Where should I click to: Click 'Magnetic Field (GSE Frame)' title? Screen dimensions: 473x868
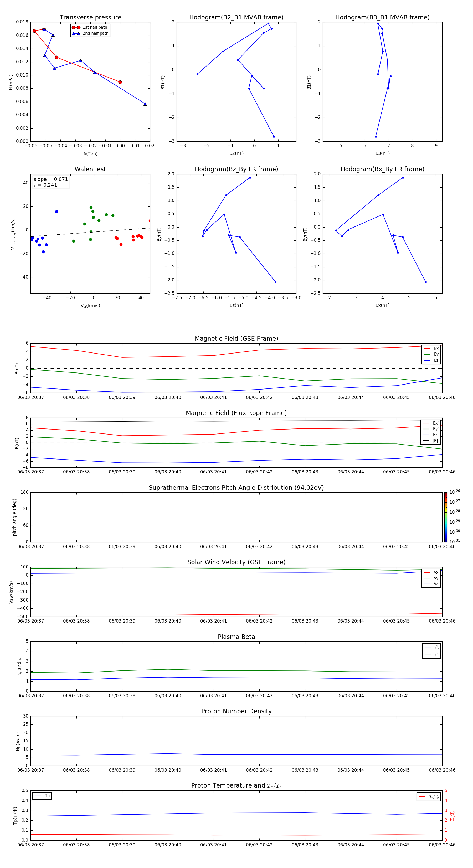coord(236,339)
